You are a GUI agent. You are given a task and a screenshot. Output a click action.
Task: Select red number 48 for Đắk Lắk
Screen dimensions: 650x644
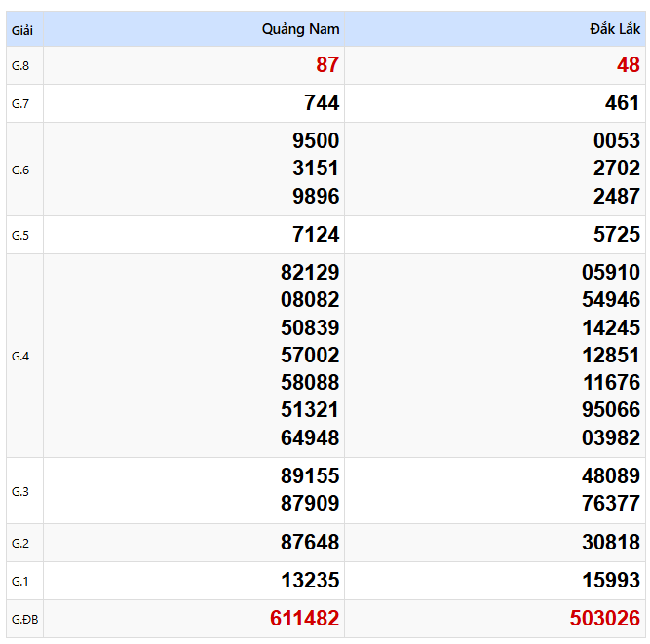coord(629,65)
